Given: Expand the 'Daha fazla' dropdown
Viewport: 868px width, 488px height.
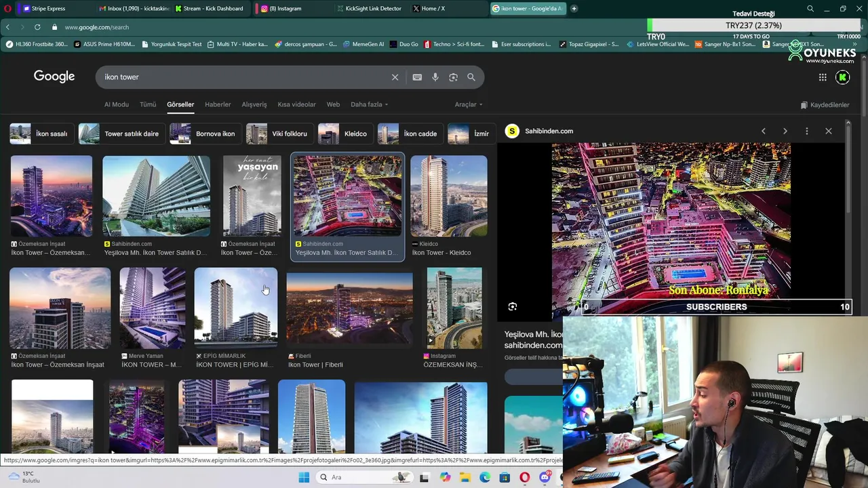Looking at the screenshot, I should [370, 104].
